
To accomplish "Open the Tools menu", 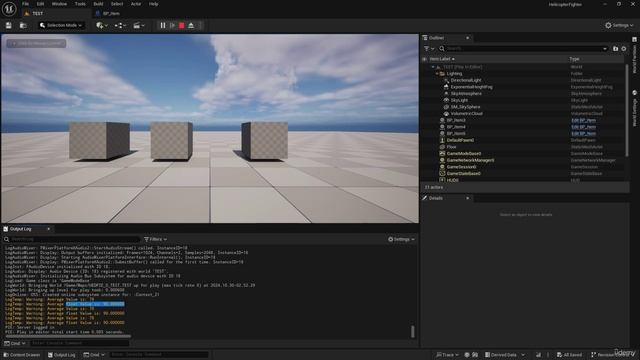I will pyautogui.click(x=80, y=4).
